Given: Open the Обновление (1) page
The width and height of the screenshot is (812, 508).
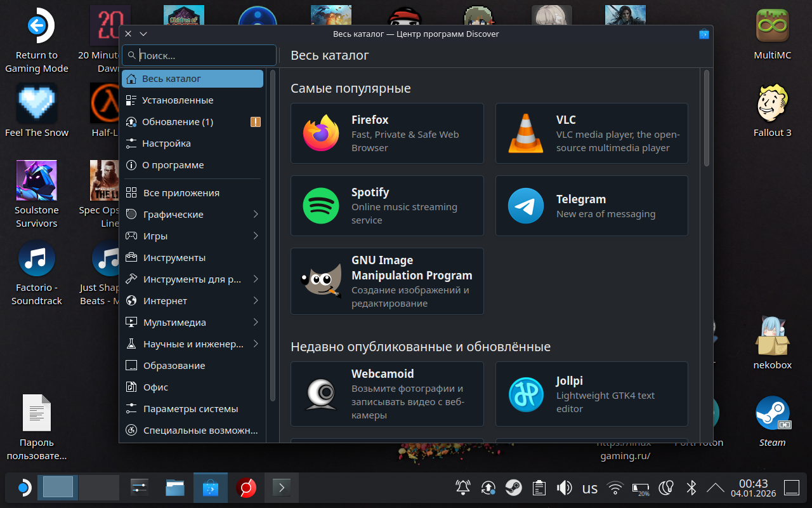Looking at the screenshot, I should (x=178, y=122).
